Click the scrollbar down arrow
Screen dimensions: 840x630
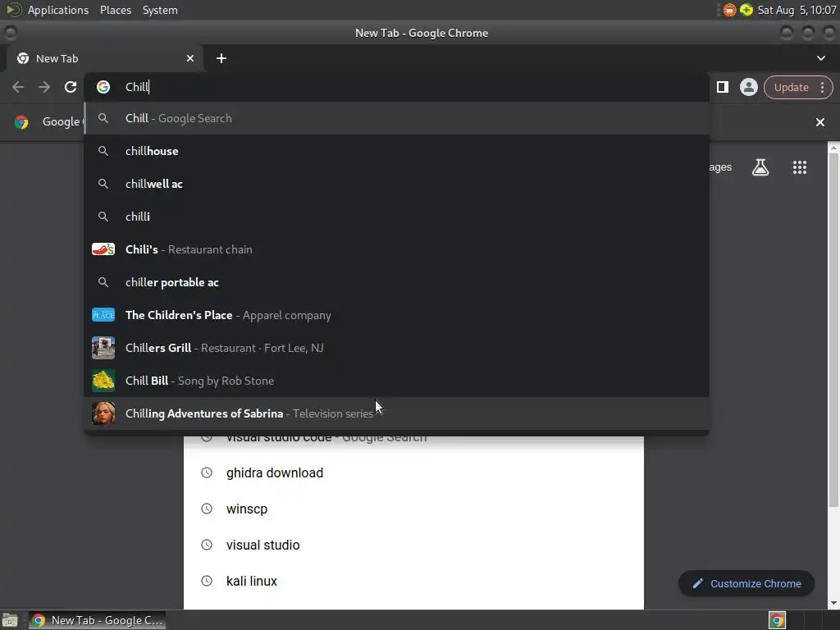[833, 603]
